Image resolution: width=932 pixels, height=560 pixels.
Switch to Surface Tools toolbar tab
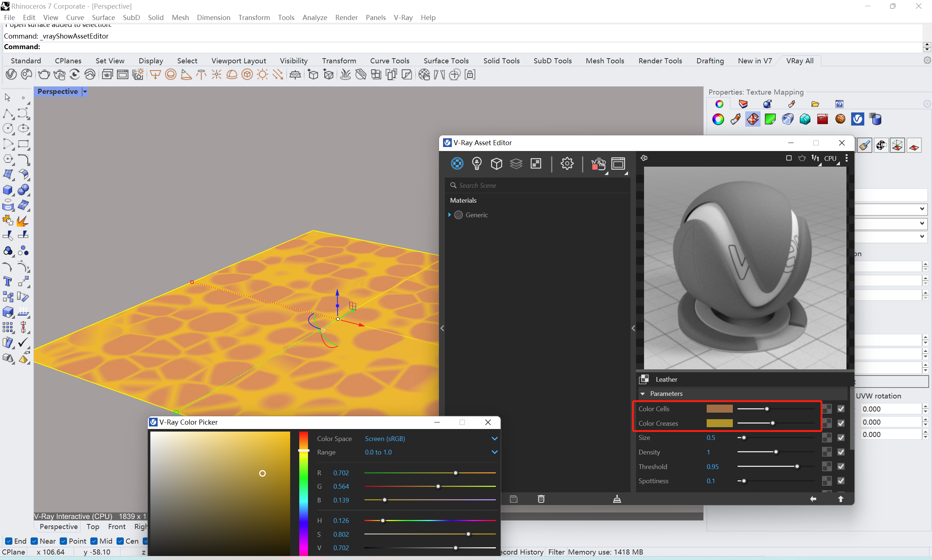[446, 61]
